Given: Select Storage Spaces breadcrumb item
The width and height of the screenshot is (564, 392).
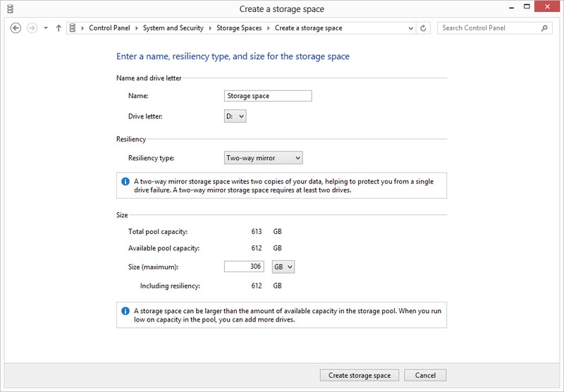Looking at the screenshot, I should tap(239, 28).
